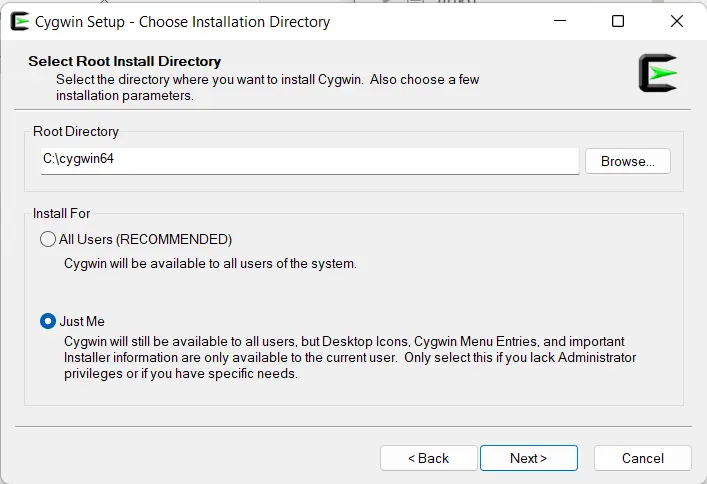Proceed with the Next > button
Viewport: 707px width, 484px height.
tap(528, 458)
